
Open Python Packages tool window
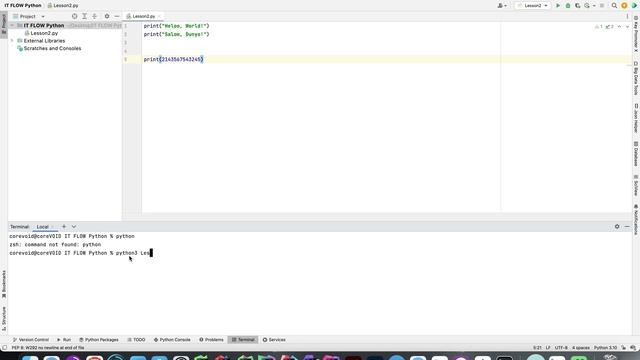[99, 340]
